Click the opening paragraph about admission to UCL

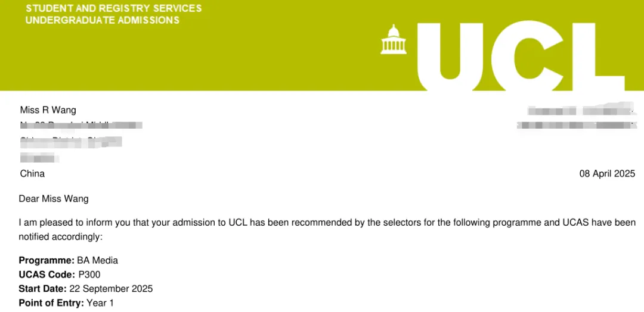coord(327,230)
